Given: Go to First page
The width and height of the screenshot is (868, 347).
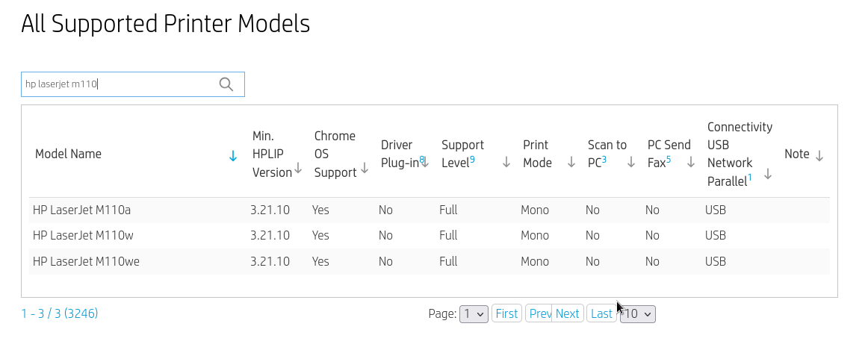Looking at the screenshot, I should pyautogui.click(x=506, y=314).
